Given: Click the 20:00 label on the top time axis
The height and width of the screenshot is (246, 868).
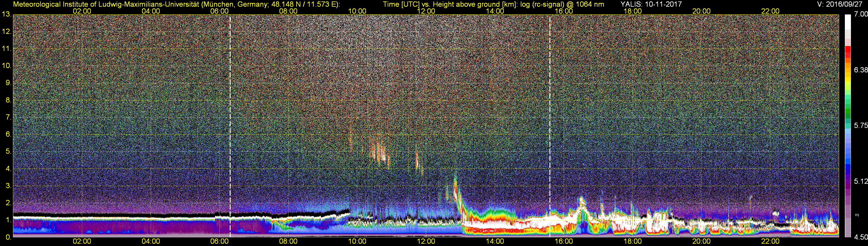Looking at the screenshot, I should coord(702,11).
